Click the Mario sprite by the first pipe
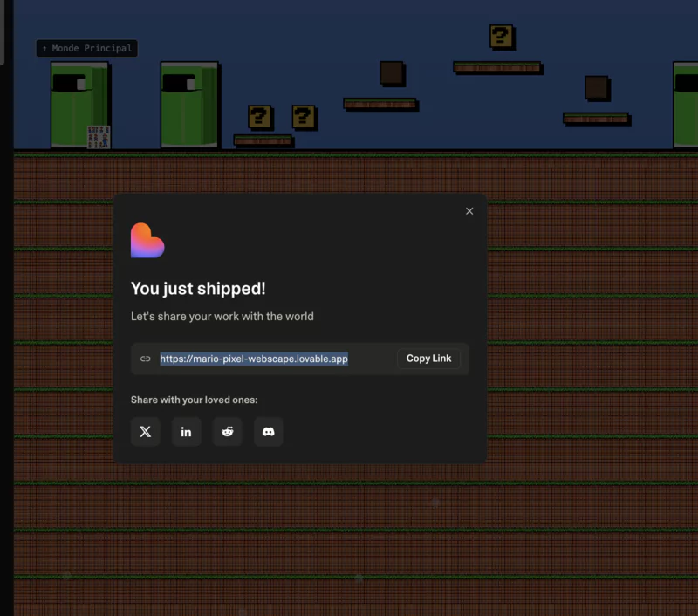698x616 pixels. [99, 137]
